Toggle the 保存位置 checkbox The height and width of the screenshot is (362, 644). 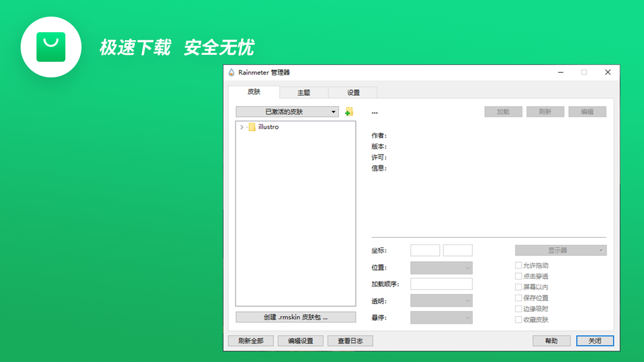pyautogui.click(x=519, y=298)
